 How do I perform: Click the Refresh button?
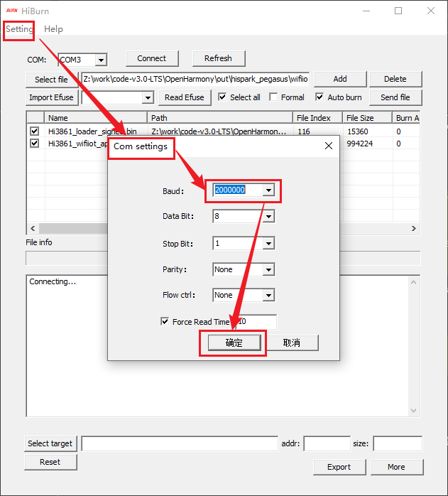219,58
